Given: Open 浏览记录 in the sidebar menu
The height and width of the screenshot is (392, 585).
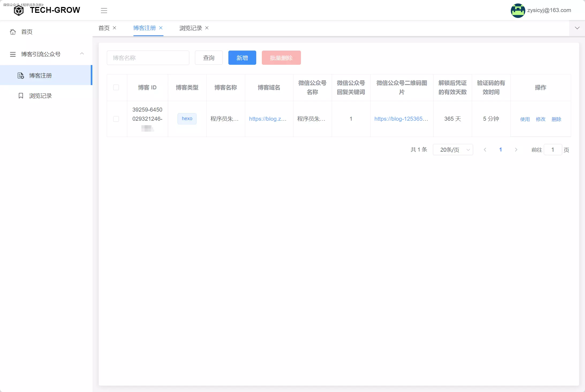Looking at the screenshot, I should (x=46, y=96).
